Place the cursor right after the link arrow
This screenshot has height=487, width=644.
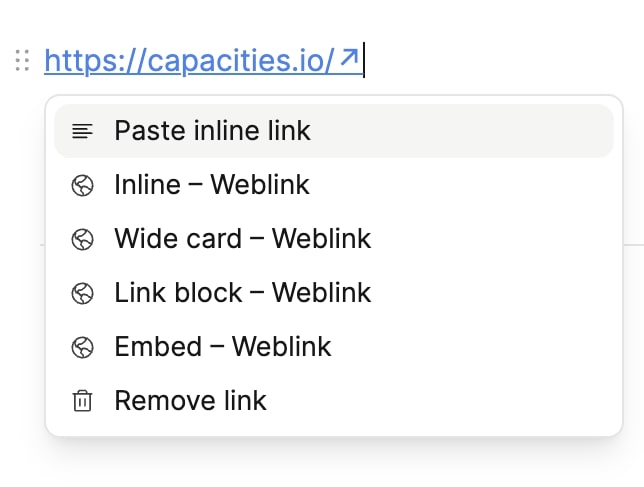click(363, 61)
